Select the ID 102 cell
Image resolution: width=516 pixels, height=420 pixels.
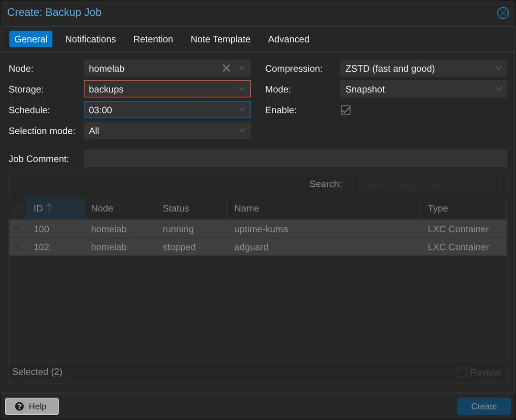click(x=54, y=247)
